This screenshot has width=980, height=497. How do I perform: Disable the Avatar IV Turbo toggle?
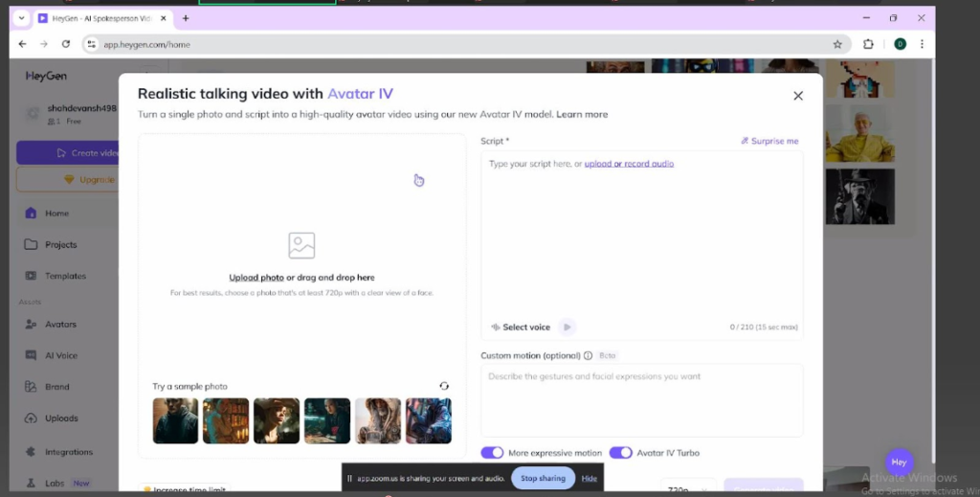[620, 453]
